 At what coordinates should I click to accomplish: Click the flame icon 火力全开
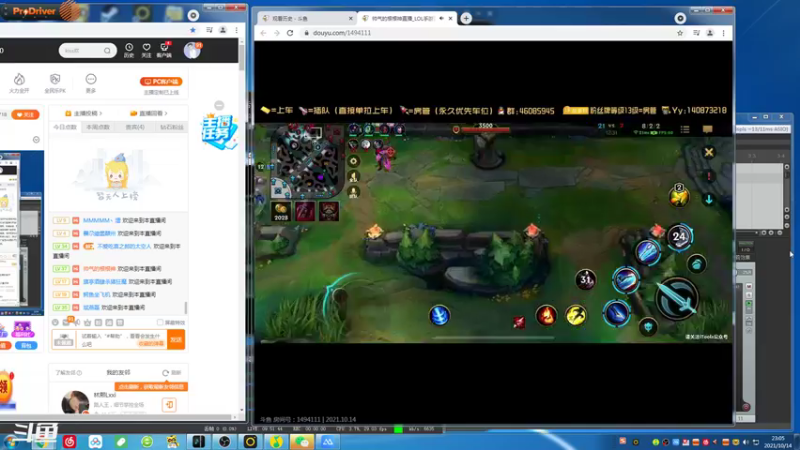coord(19,83)
